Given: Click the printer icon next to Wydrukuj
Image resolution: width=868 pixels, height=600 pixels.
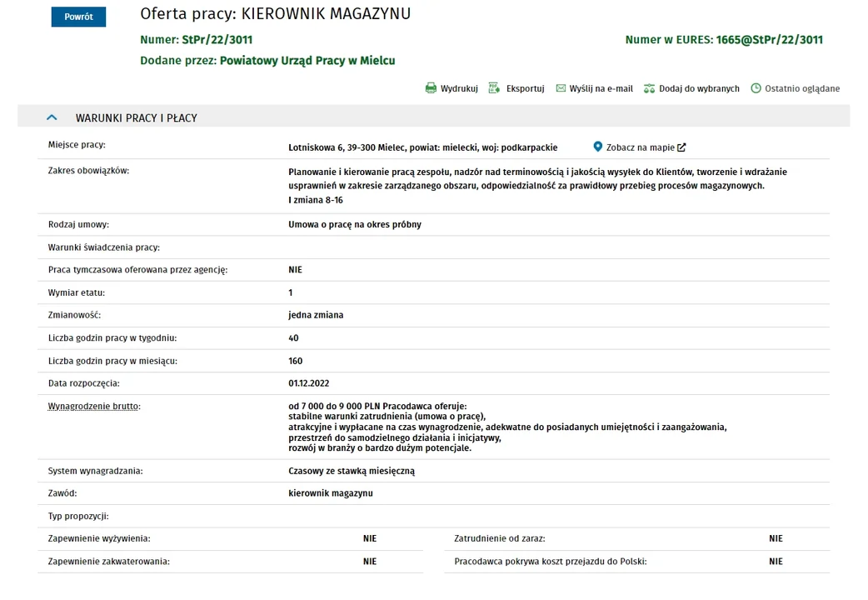Looking at the screenshot, I should tap(431, 88).
